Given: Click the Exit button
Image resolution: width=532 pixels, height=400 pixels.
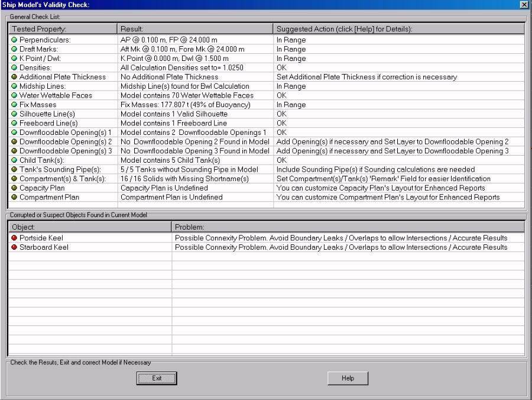Looking at the screenshot, I should 157,378.
